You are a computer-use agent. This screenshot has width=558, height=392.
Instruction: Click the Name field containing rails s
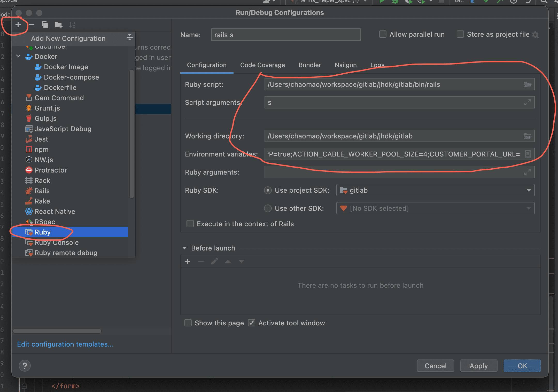(284, 34)
